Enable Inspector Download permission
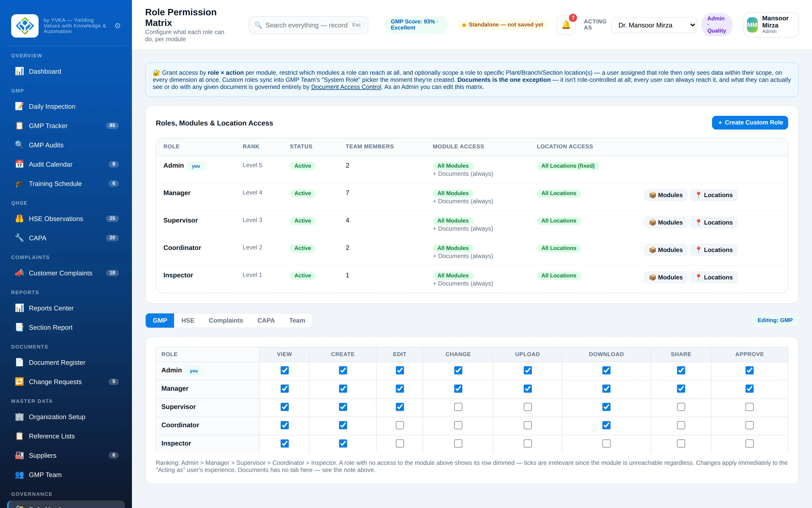The image size is (812, 508). point(606,443)
